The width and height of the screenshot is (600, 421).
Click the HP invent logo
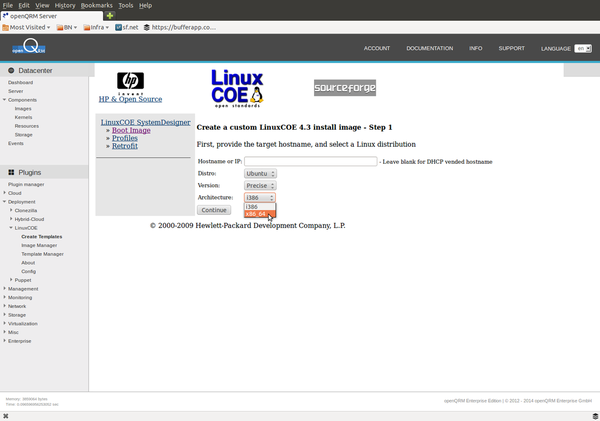coord(130,83)
